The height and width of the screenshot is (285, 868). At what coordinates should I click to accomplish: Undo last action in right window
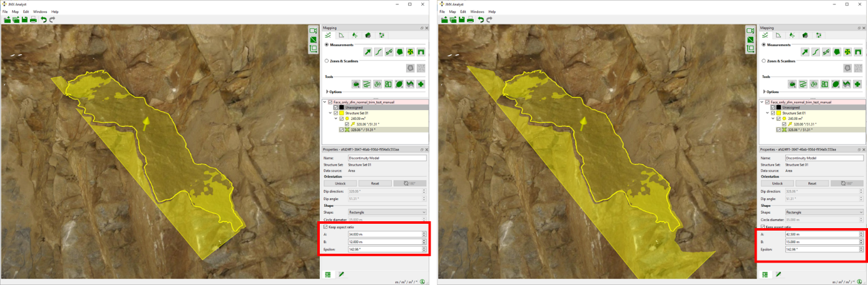click(x=481, y=19)
